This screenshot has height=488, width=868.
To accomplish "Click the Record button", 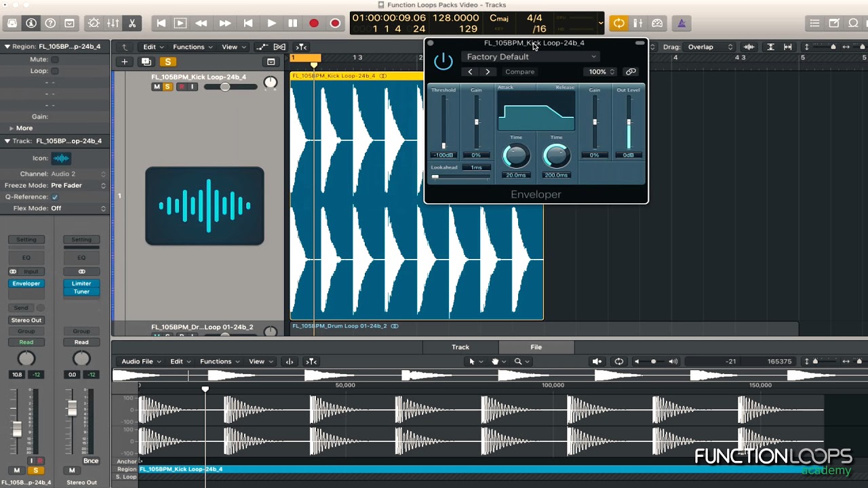I will (x=313, y=23).
